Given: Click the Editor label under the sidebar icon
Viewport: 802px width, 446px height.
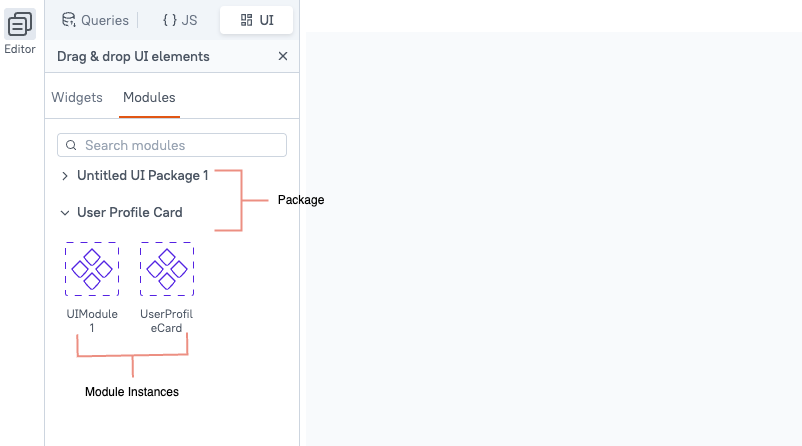Looking at the screenshot, I should (x=20, y=49).
